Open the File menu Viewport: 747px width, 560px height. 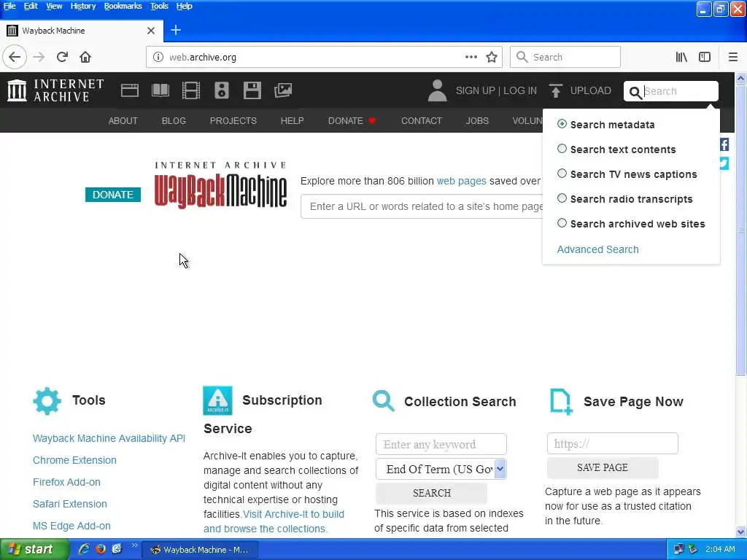[9, 6]
